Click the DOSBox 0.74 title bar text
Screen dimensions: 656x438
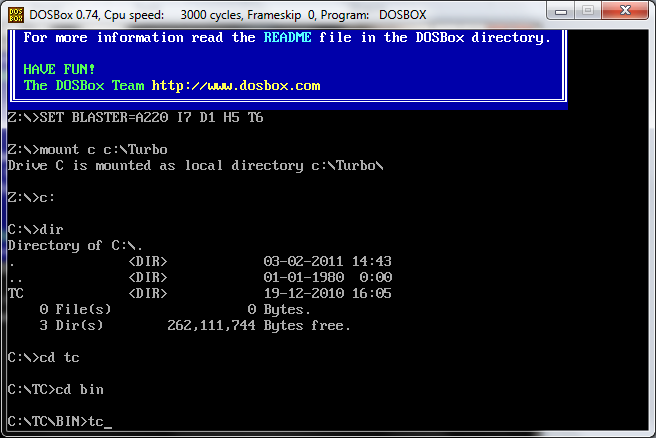pyautogui.click(x=63, y=15)
